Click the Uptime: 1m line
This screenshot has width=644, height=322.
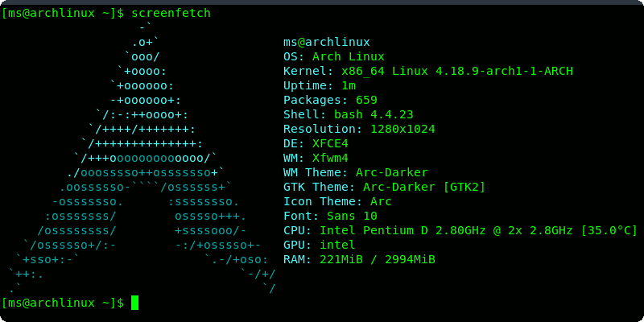[320, 85]
